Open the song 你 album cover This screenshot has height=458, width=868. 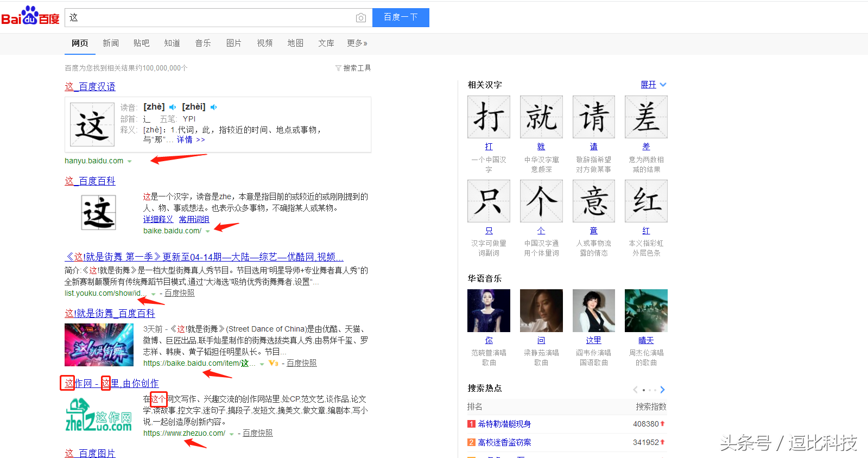click(x=489, y=310)
